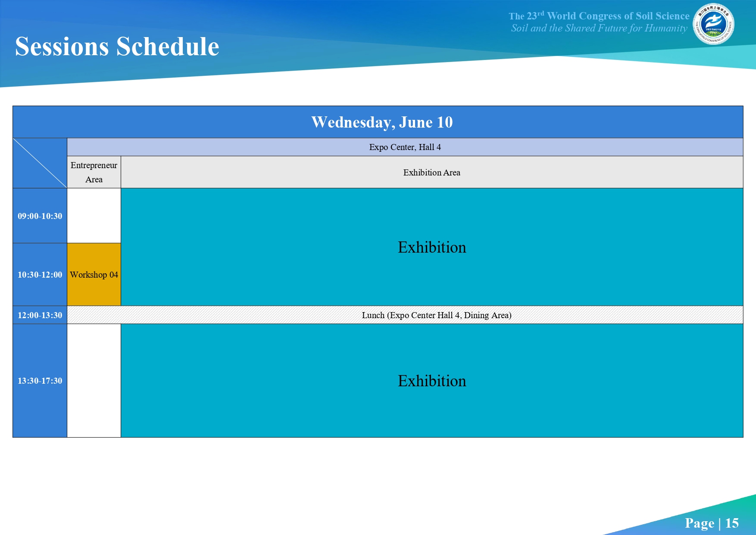
Task: Click the morning Exhibition block
Action: (432, 247)
